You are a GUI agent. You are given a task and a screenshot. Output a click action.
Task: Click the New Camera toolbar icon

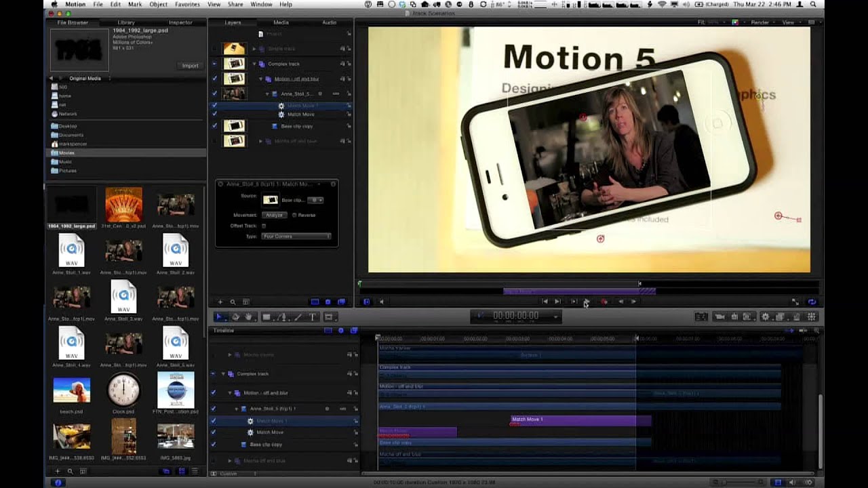720,317
